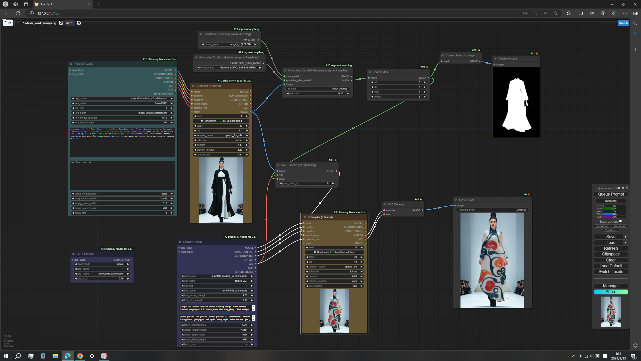641x361 pixels.
Task: Collapse the lower brown sampler node
Action: click(x=305, y=217)
